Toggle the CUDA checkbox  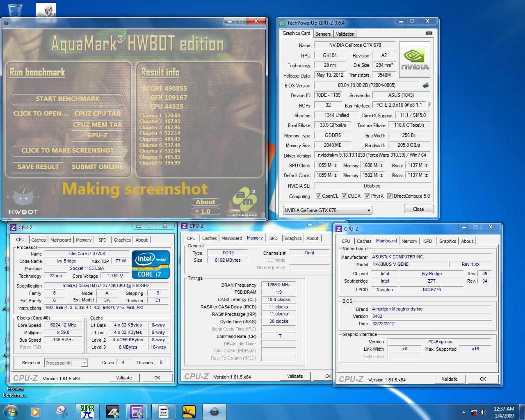[344, 196]
